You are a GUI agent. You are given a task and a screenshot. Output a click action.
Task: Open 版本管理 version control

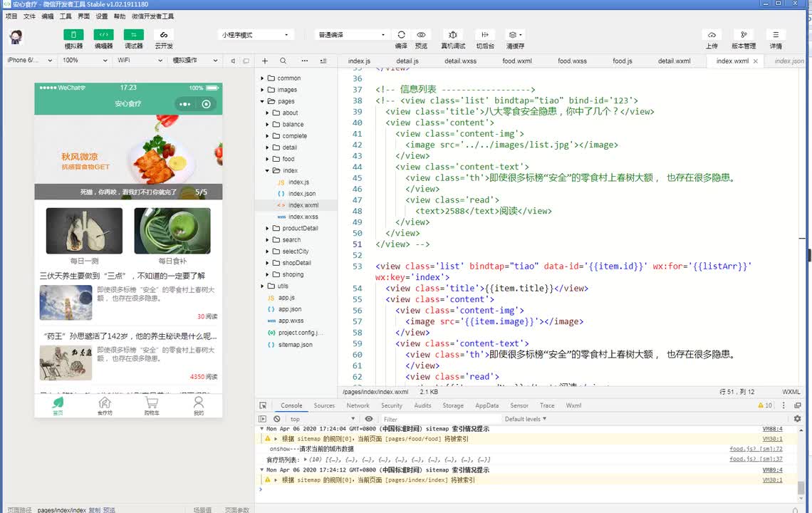(744, 35)
